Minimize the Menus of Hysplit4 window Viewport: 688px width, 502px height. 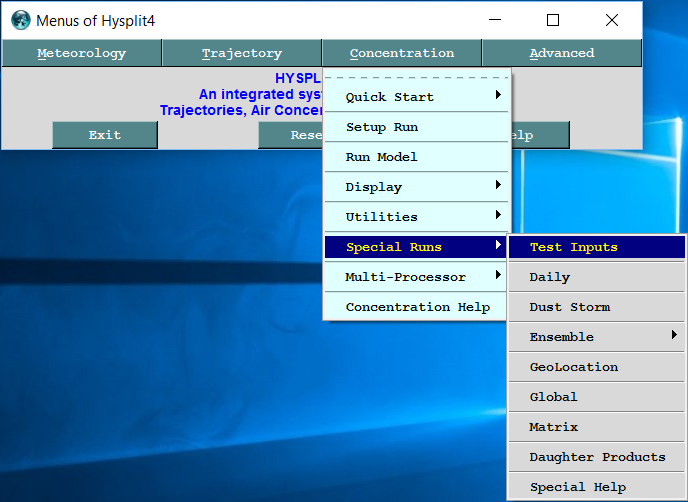pyautogui.click(x=495, y=20)
